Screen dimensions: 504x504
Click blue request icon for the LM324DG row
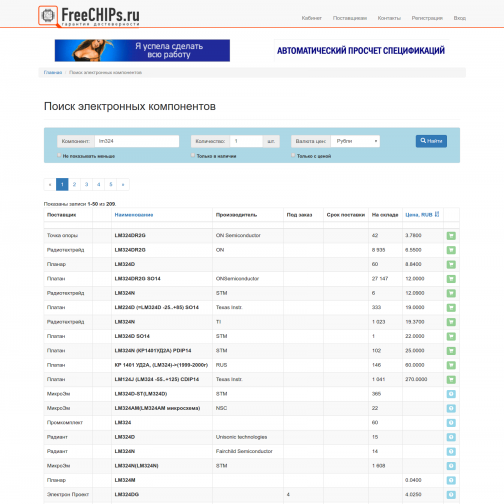pos(451,495)
